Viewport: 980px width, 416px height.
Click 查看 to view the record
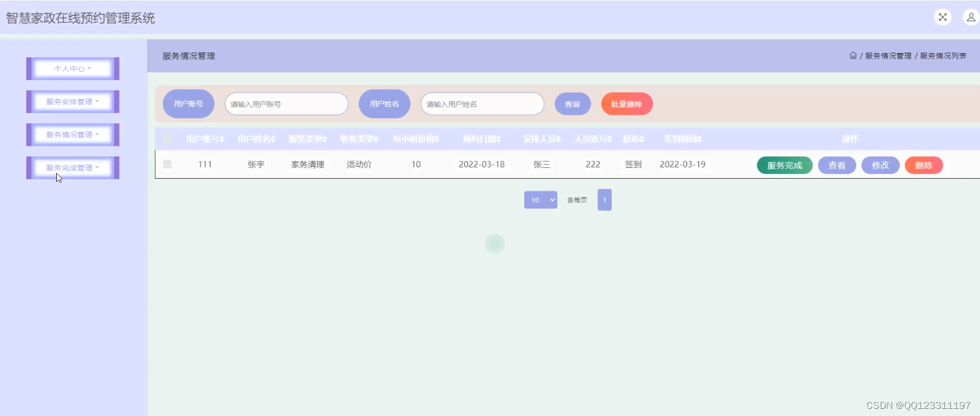[837, 166]
